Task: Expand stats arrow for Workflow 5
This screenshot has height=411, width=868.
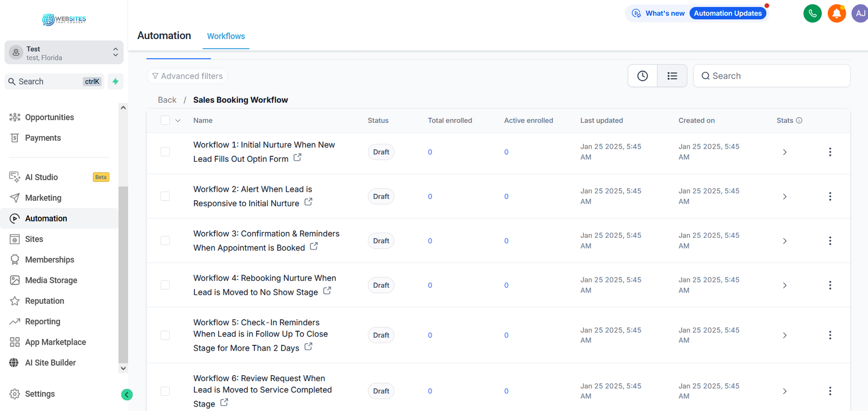Action: pos(784,336)
